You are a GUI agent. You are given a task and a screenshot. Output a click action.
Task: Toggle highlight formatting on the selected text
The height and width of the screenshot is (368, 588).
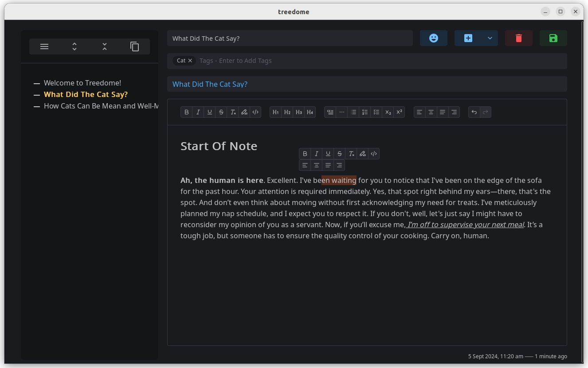click(x=362, y=154)
